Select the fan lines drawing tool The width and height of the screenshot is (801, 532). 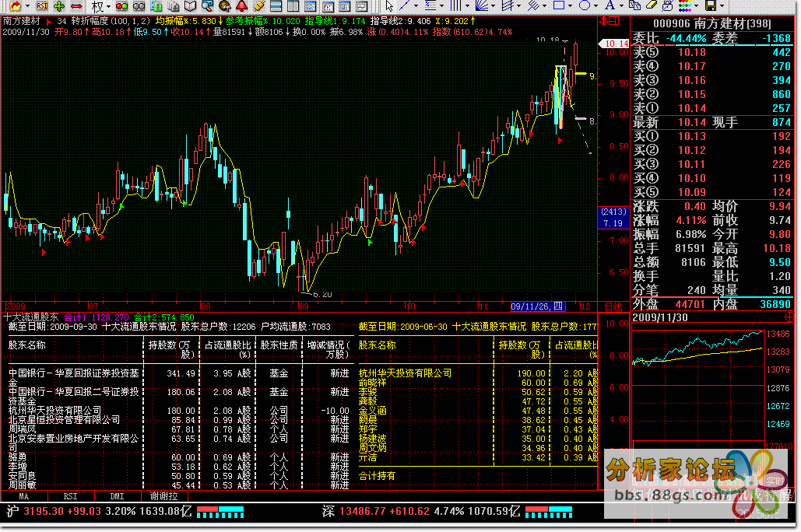click(482, 5)
